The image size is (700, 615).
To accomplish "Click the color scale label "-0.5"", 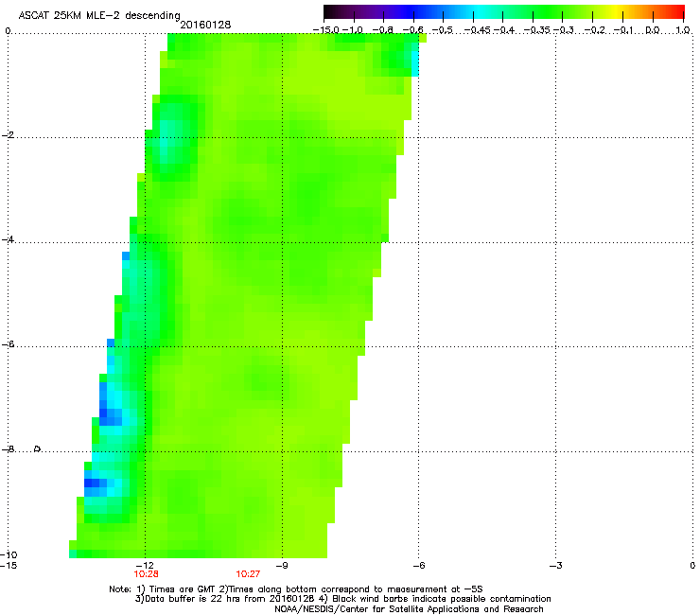I will [443, 30].
